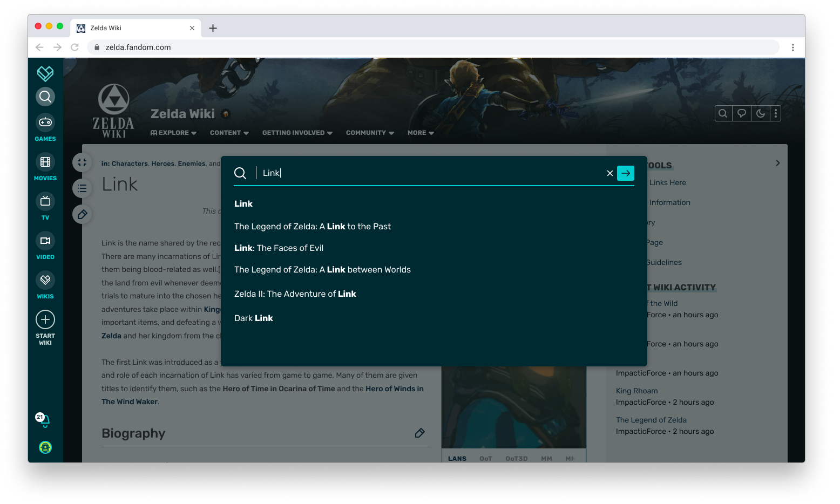
Task: Select 'A Link between Worlds' suggestion
Action: click(x=322, y=270)
